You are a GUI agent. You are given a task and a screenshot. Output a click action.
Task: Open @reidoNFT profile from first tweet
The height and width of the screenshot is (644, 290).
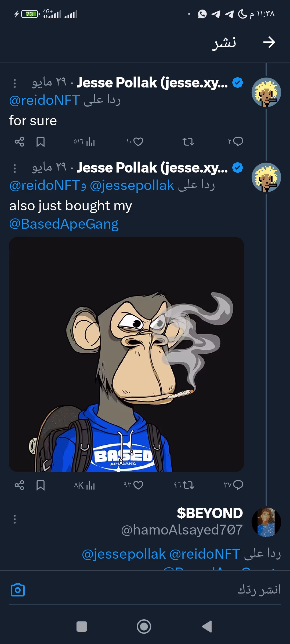pos(45,100)
